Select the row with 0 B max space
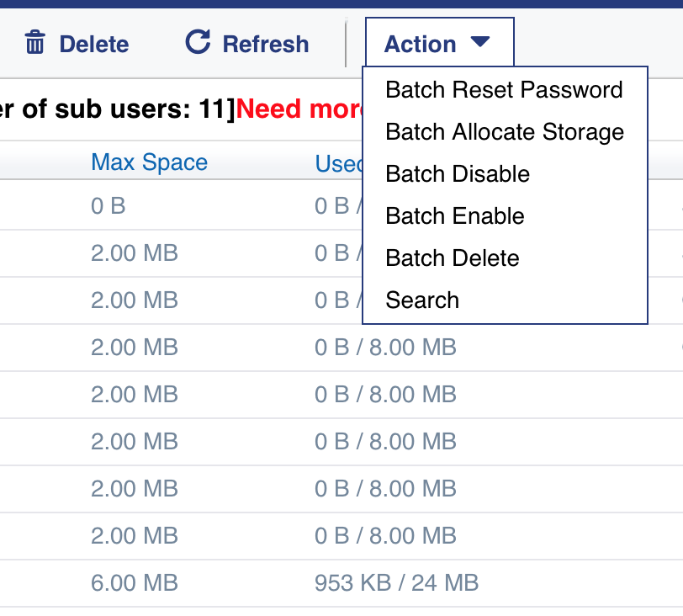 [108, 205]
